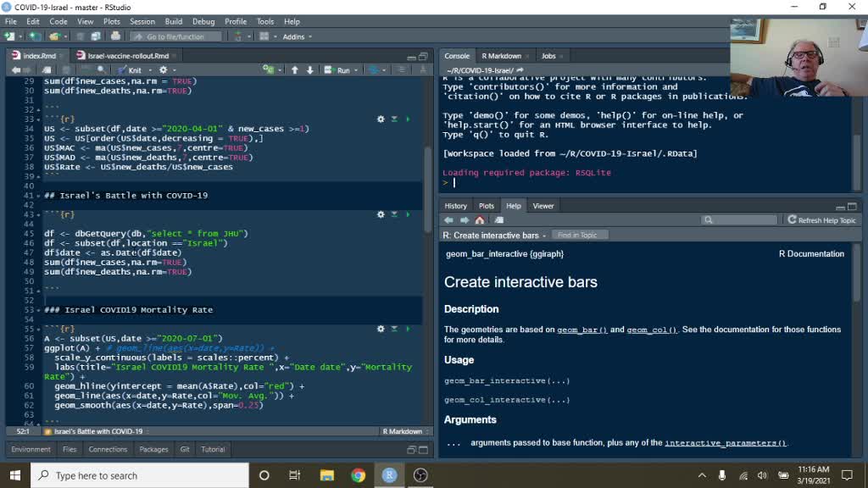Click the Go to file/function field

[x=175, y=36]
